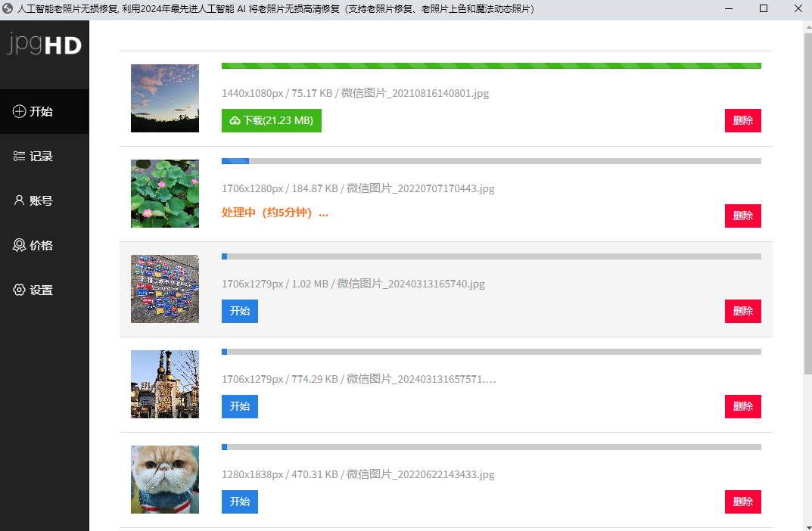Download the 21.23 MB restored sunset photo
The height and width of the screenshot is (531, 812).
[272, 120]
